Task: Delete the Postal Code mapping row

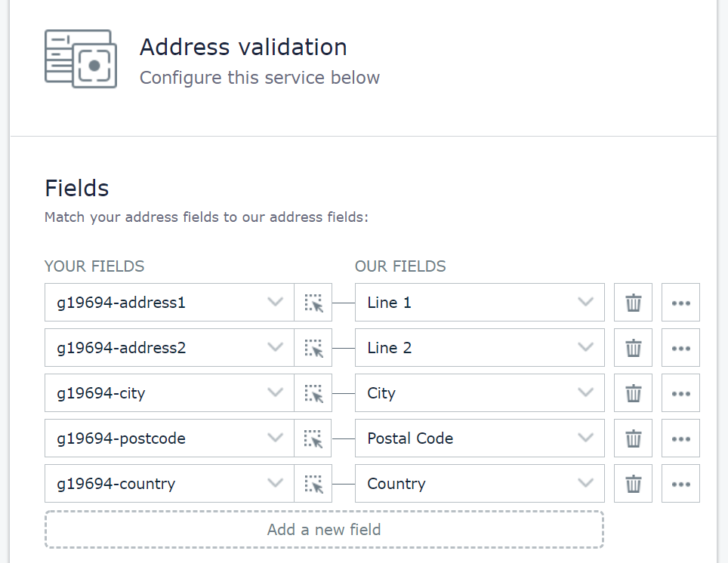Action: pyautogui.click(x=633, y=438)
